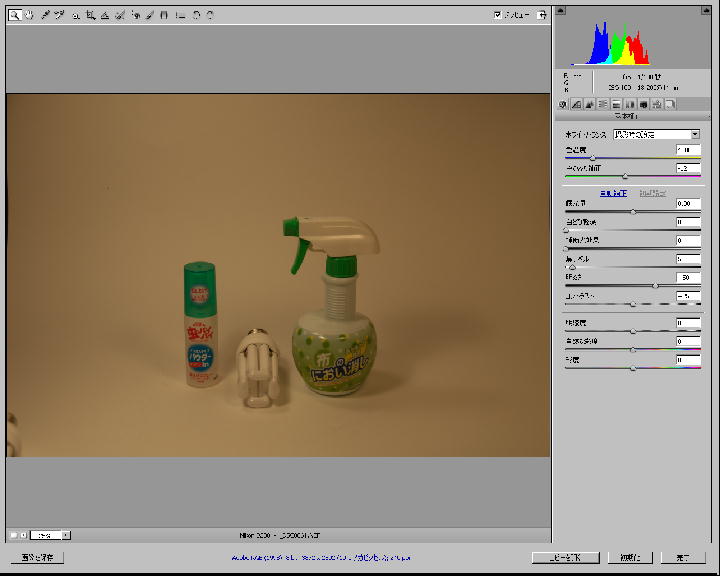
Task: Click the Exposure value input field
Action: (x=688, y=203)
